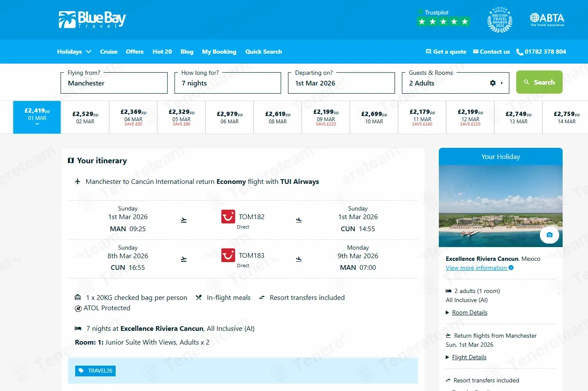Select the 12 MAR £2,199pp date
The height and width of the screenshot is (391, 588).
point(470,117)
